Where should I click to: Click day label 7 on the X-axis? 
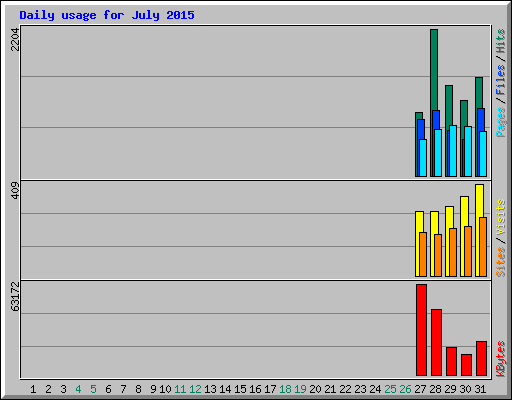tap(123, 389)
